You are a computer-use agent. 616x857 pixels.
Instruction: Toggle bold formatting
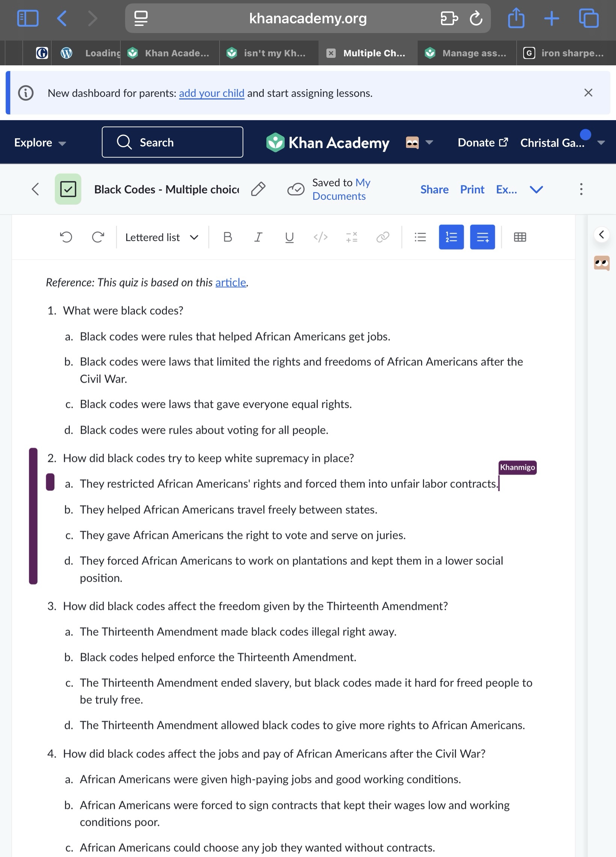[228, 237]
